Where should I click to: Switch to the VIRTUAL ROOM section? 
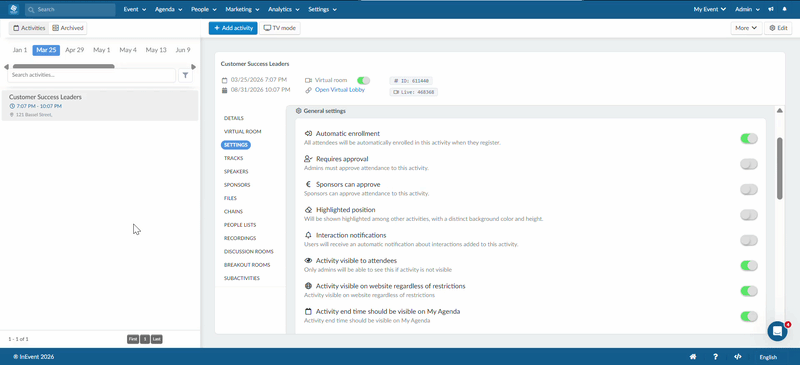coord(242,132)
